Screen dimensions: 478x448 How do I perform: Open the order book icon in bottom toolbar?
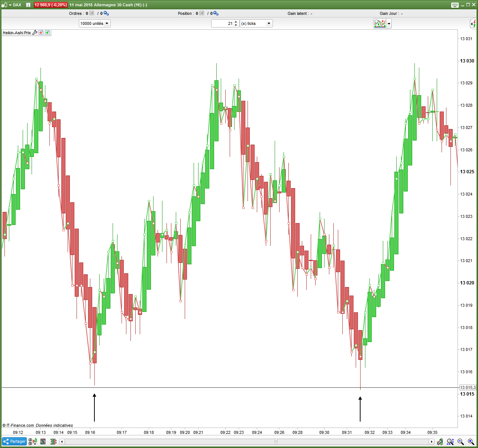coord(53,442)
